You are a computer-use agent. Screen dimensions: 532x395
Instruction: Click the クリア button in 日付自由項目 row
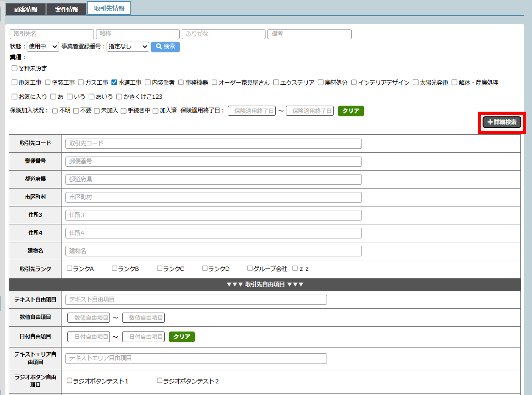click(x=182, y=337)
